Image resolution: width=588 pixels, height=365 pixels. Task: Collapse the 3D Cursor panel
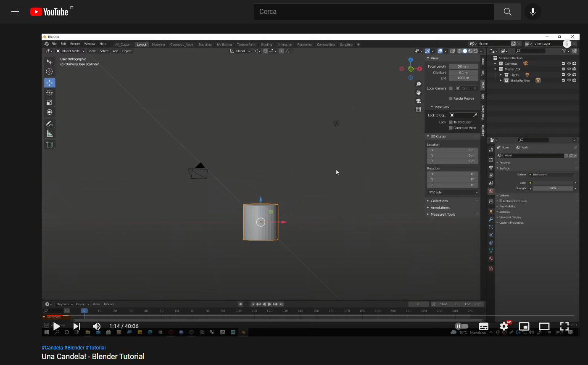[428, 136]
